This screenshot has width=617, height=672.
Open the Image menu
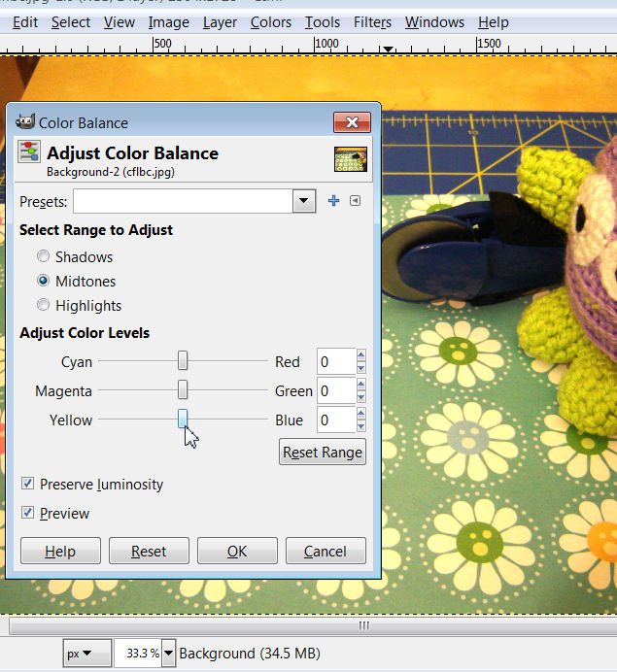tap(169, 22)
